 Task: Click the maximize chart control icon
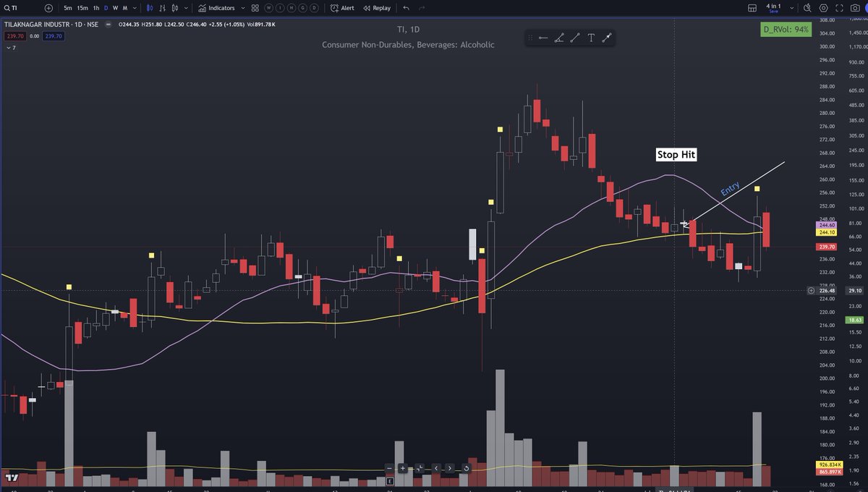point(420,468)
